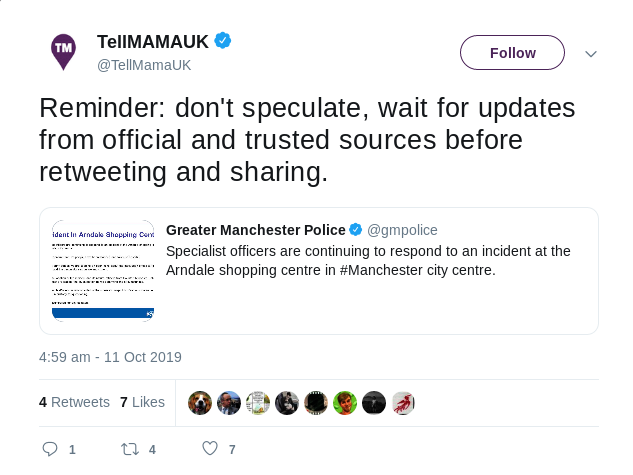Click the retweet arrows icon
Image resolution: width=633 pixels, height=475 pixels.
pos(128,449)
